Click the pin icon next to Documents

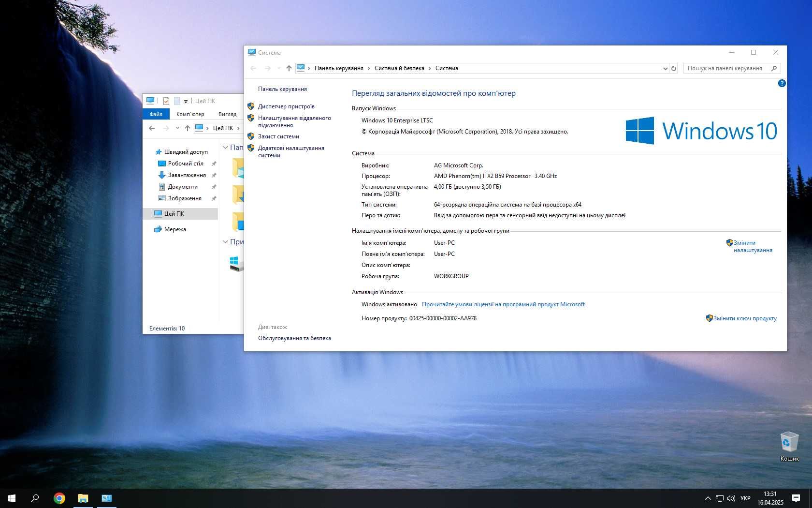[x=214, y=187]
